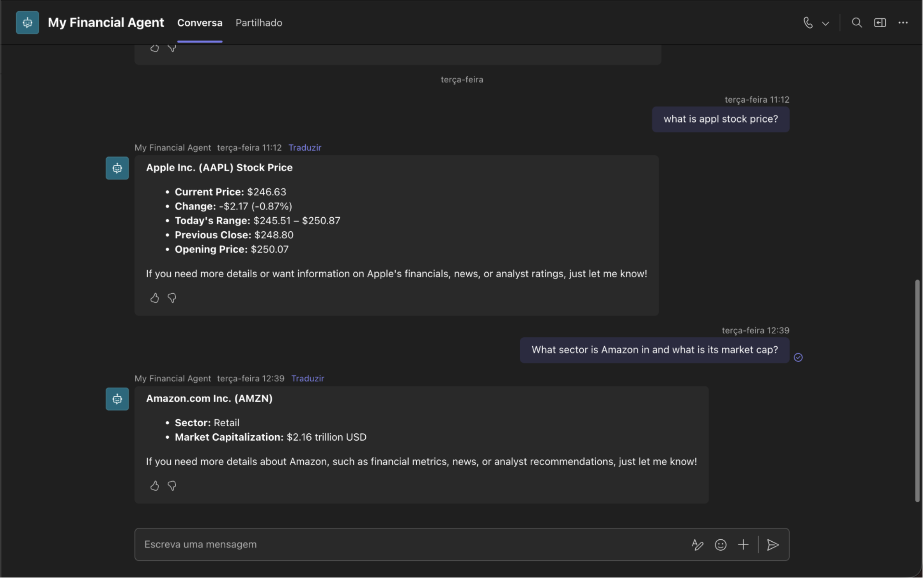924x578 pixels.
Task: Click the 'terça-feira' date divider label
Action: pyautogui.click(x=462, y=80)
